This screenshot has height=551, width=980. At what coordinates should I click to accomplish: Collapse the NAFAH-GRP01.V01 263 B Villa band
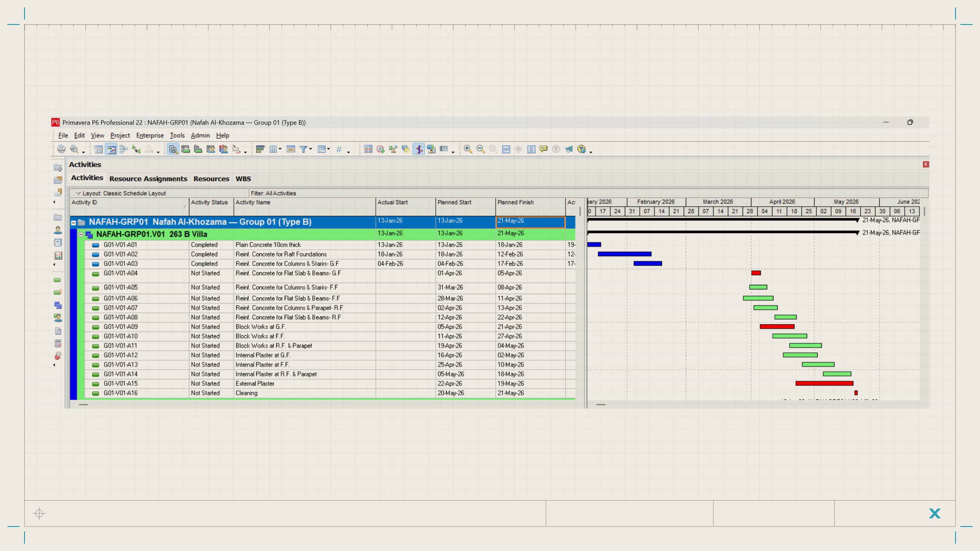pyautogui.click(x=81, y=235)
